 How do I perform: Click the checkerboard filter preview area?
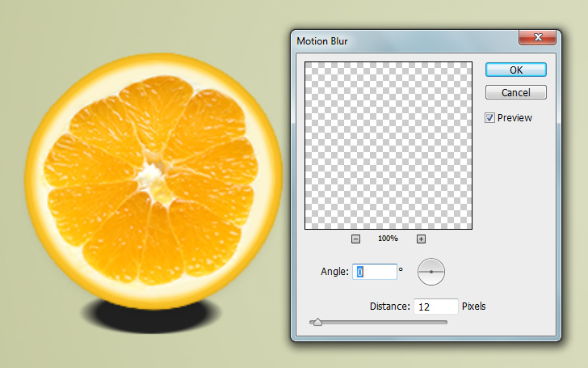click(x=388, y=146)
